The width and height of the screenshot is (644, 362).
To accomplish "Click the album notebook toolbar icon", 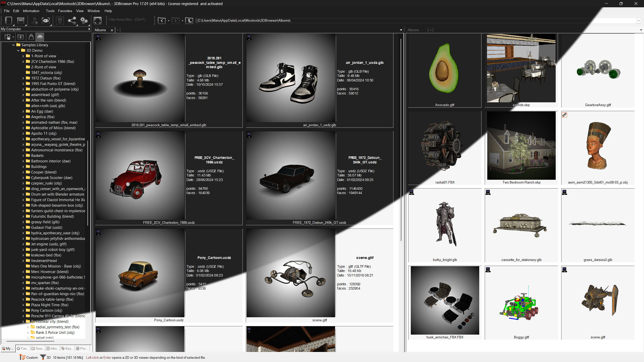I will (8, 20).
